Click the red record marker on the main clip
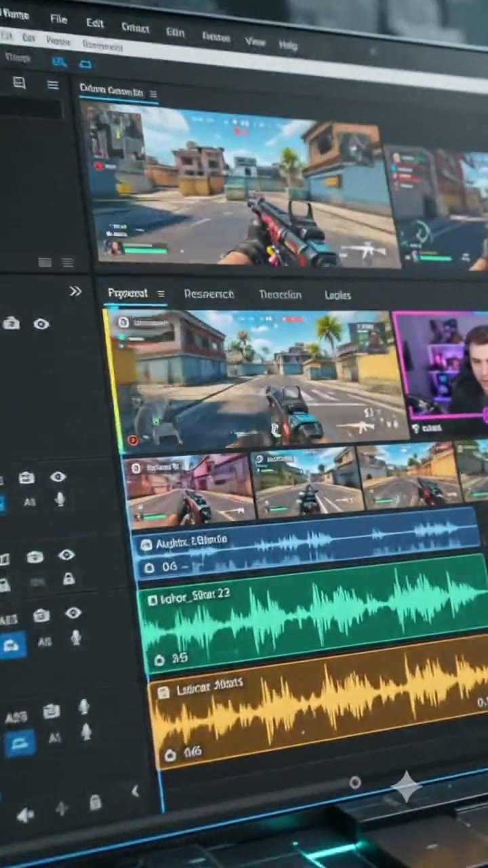 point(133,440)
